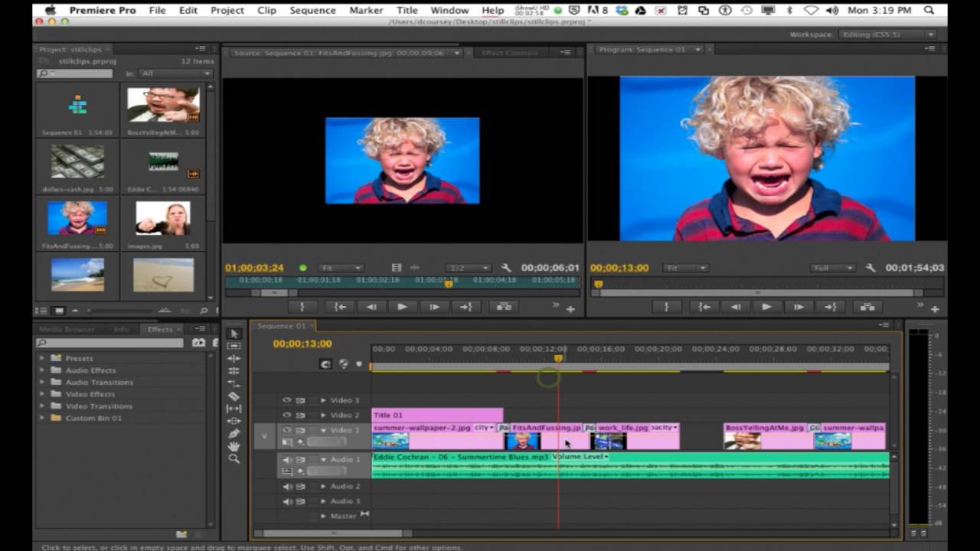Click Mark In button in Source monitor
This screenshot has width=980, height=551.
click(302, 307)
